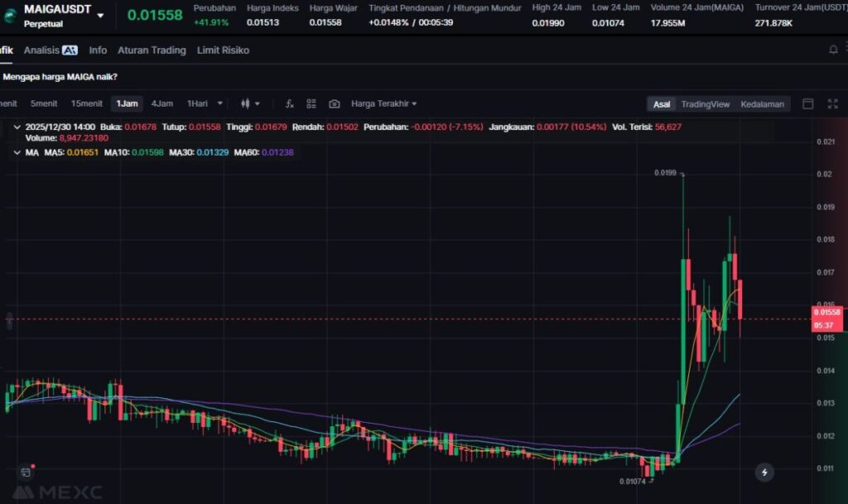Expand the Harga Terakhir price dropdown
The width and height of the screenshot is (848, 504).
[383, 103]
